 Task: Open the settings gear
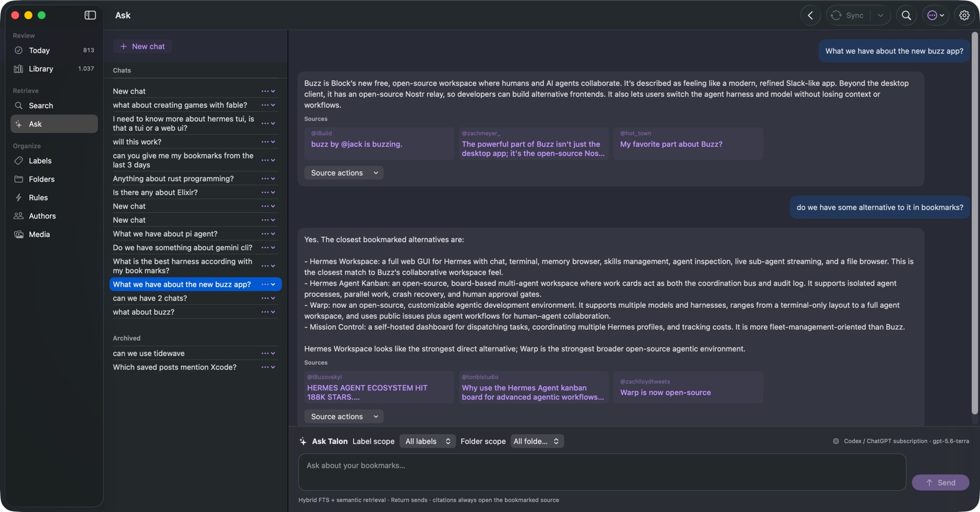click(x=964, y=16)
